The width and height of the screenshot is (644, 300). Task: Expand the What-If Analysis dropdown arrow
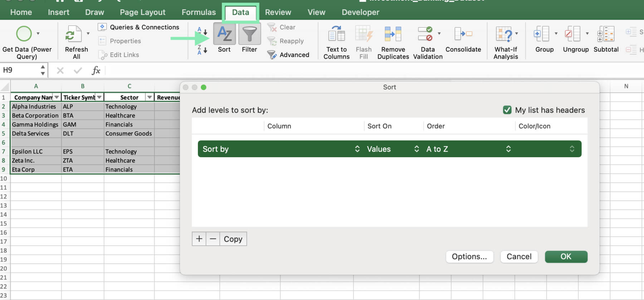coord(516,34)
